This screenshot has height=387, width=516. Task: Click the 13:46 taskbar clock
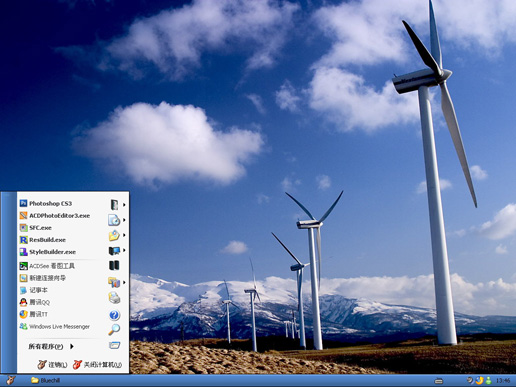503,380
